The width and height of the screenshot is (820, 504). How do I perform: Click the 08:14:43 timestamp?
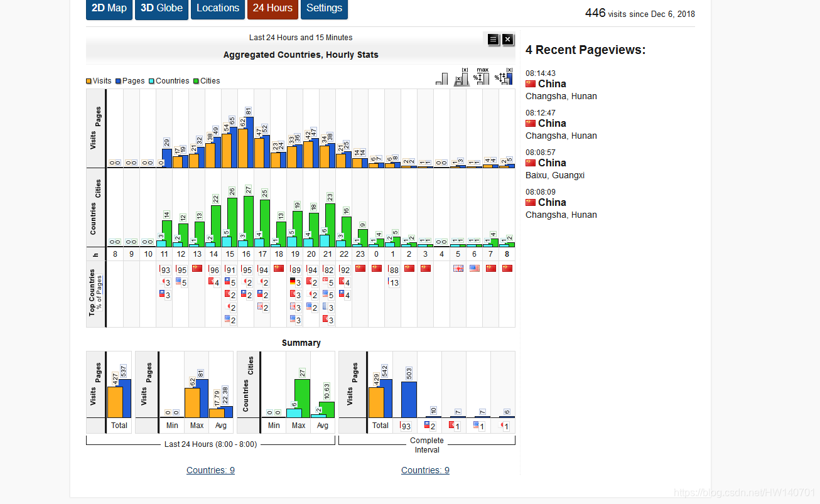point(541,73)
